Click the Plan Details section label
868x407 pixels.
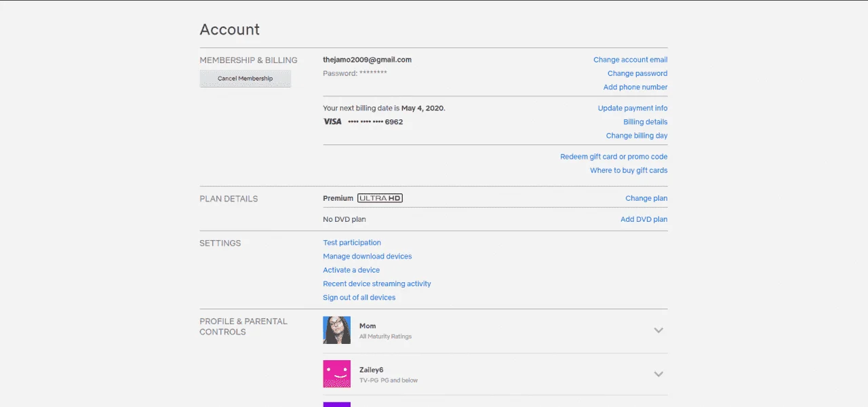[x=229, y=199]
